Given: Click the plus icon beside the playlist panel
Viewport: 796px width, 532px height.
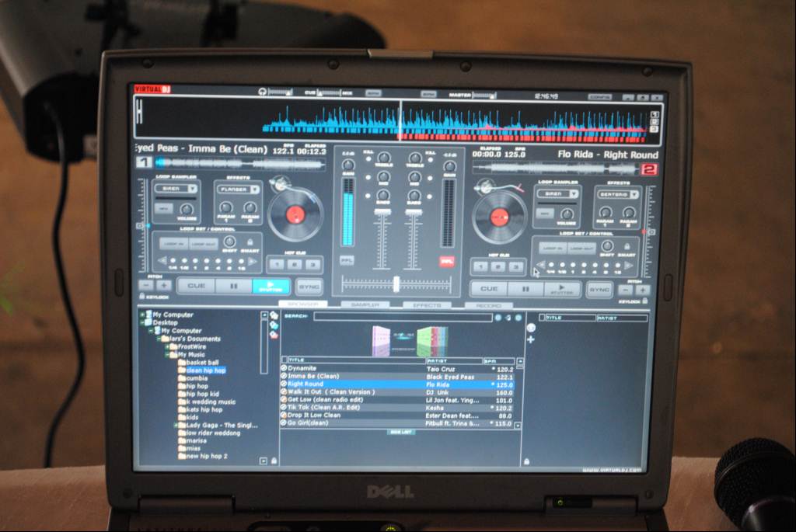Looking at the screenshot, I should 530,339.
